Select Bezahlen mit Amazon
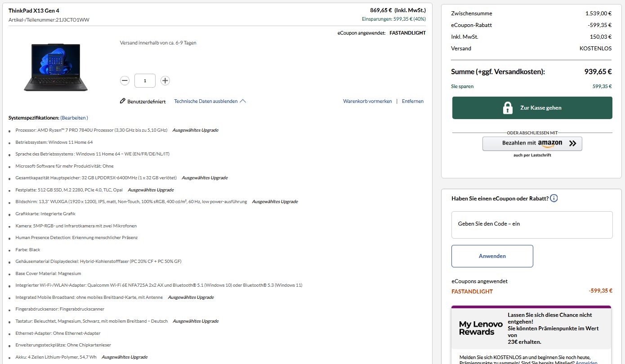The width and height of the screenshot is (625, 364). pos(532,143)
